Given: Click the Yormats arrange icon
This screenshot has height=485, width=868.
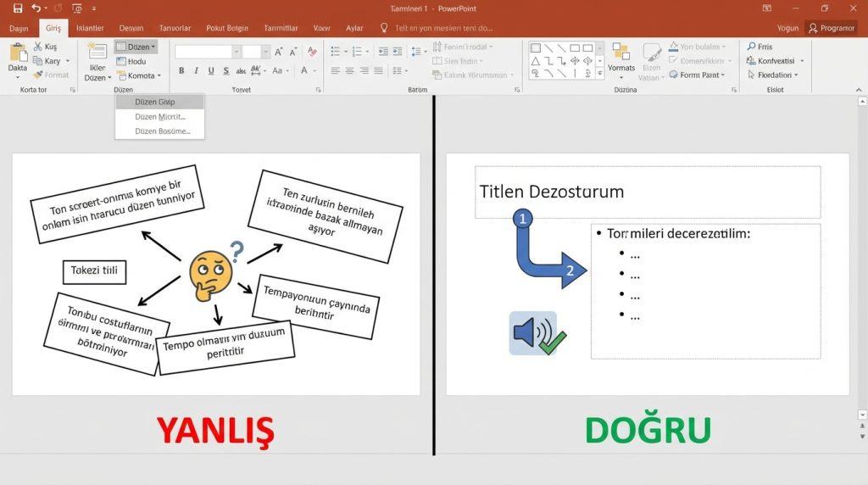Looking at the screenshot, I should pos(621,52).
